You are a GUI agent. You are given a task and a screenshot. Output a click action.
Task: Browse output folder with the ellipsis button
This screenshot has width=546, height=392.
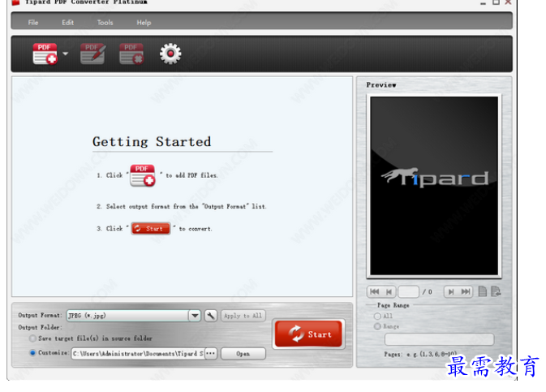[211, 354]
